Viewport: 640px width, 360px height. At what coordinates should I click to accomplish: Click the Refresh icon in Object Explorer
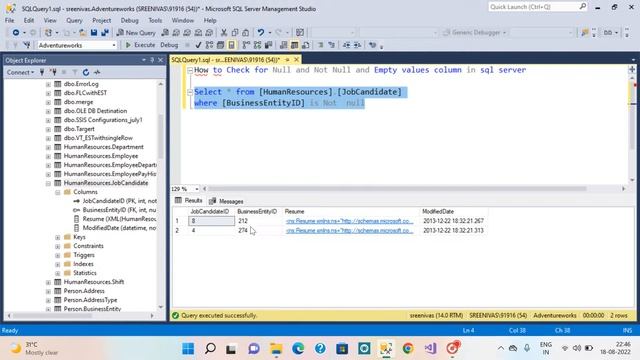click(86, 72)
